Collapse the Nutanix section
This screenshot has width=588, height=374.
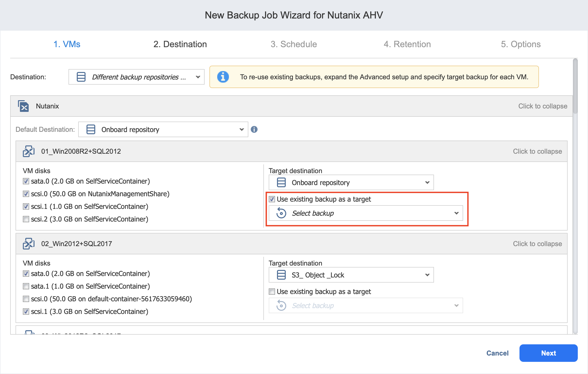[542, 106]
